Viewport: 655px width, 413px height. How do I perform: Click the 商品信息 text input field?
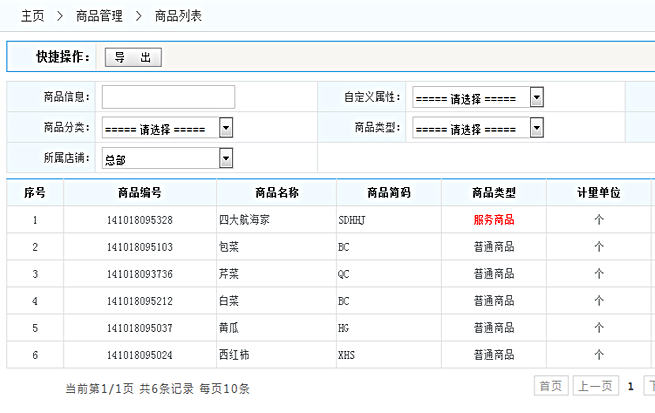[168, 97]
